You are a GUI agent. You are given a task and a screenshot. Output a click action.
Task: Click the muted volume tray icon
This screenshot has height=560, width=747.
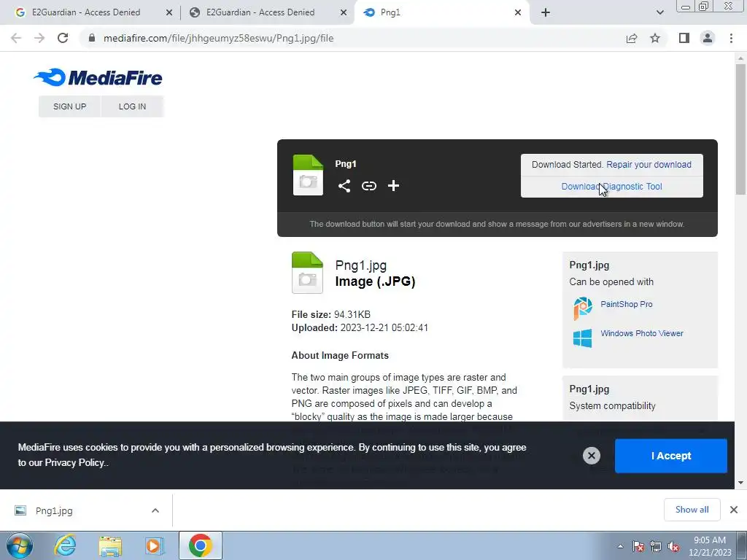click(673, 546)
